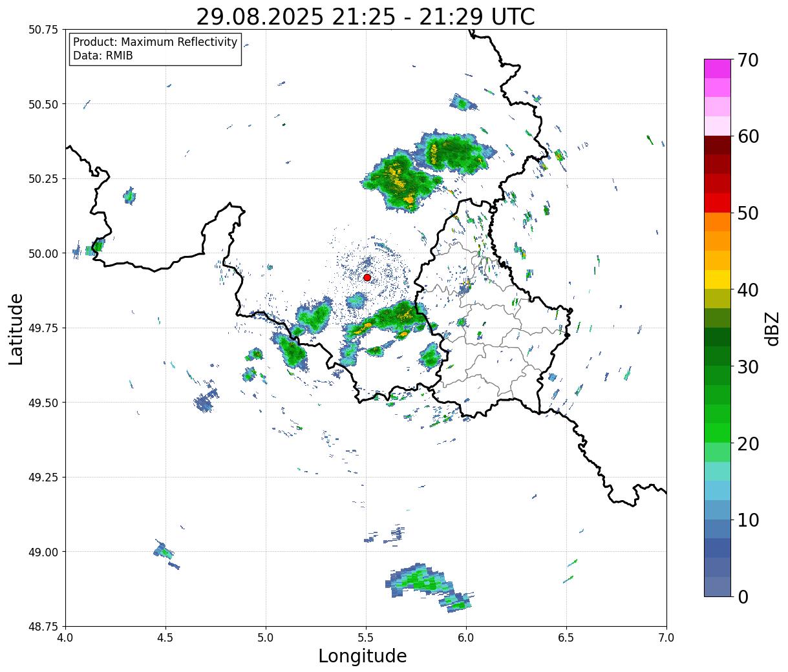The image size is (788, 672).
Task: Click the 'Latitude' axis label
Action: 16,328
